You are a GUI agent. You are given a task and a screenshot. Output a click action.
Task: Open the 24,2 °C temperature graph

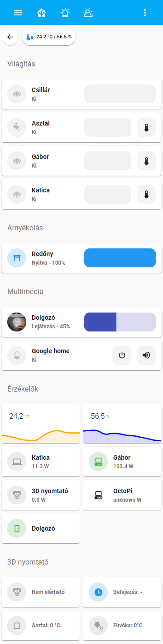41,424
